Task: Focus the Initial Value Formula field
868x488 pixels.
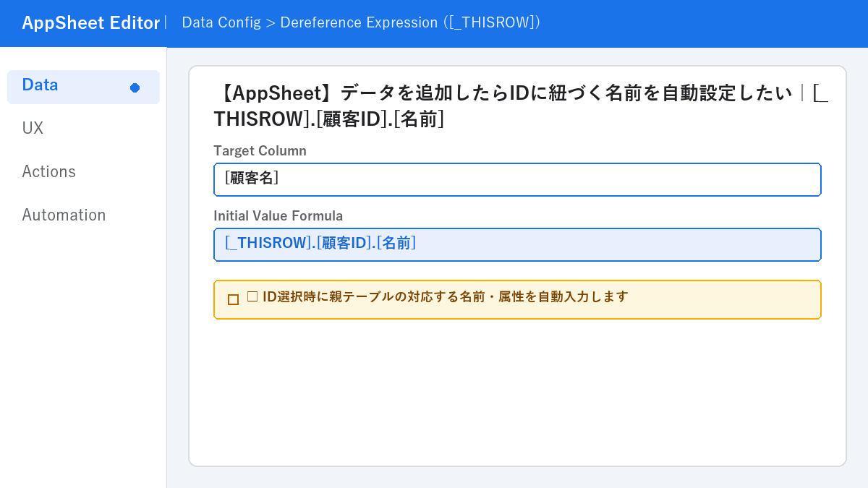Action: click(517, 244)
